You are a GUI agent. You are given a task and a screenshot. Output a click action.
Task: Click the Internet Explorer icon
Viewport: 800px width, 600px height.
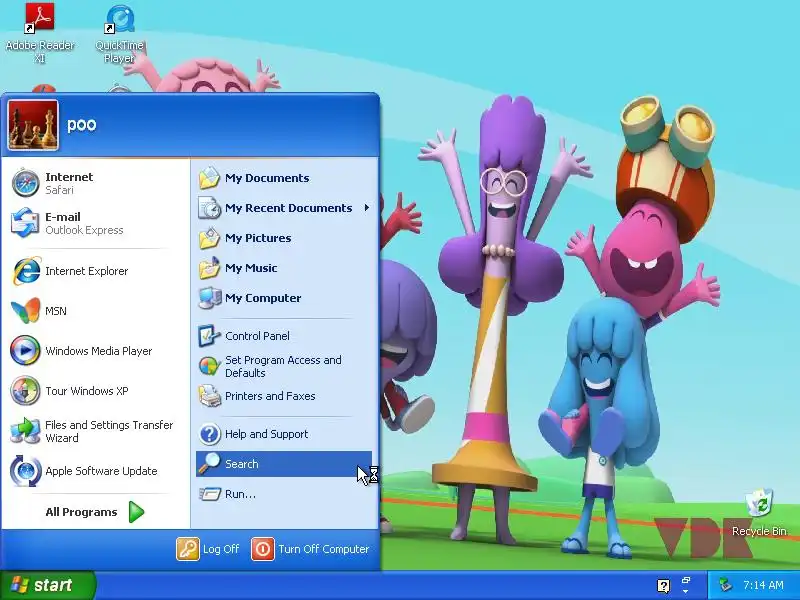26,271
